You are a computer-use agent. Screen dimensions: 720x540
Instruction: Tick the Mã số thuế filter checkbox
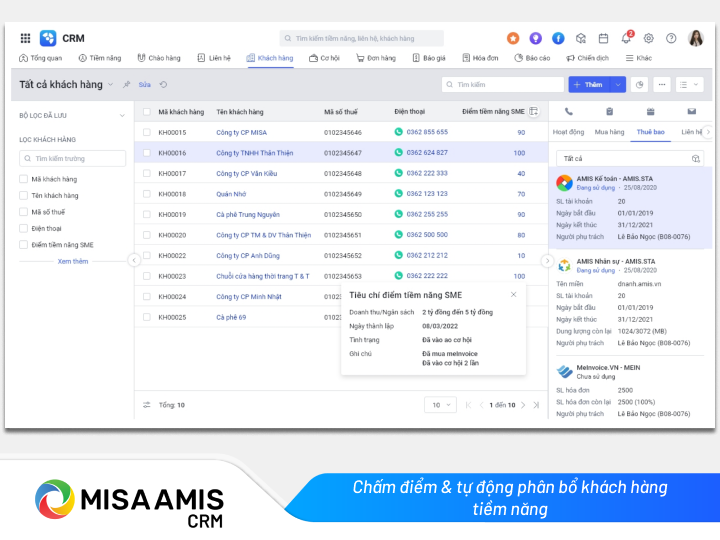[24, 212]
